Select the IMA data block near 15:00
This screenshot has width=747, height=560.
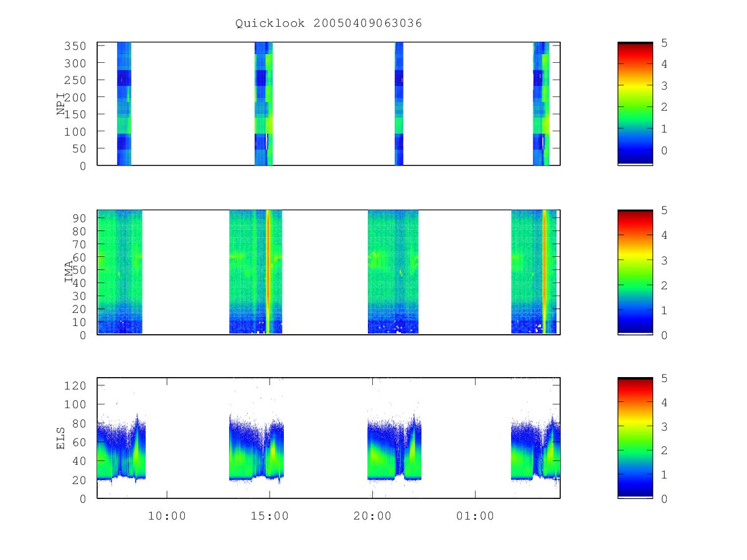pos(256,272)
